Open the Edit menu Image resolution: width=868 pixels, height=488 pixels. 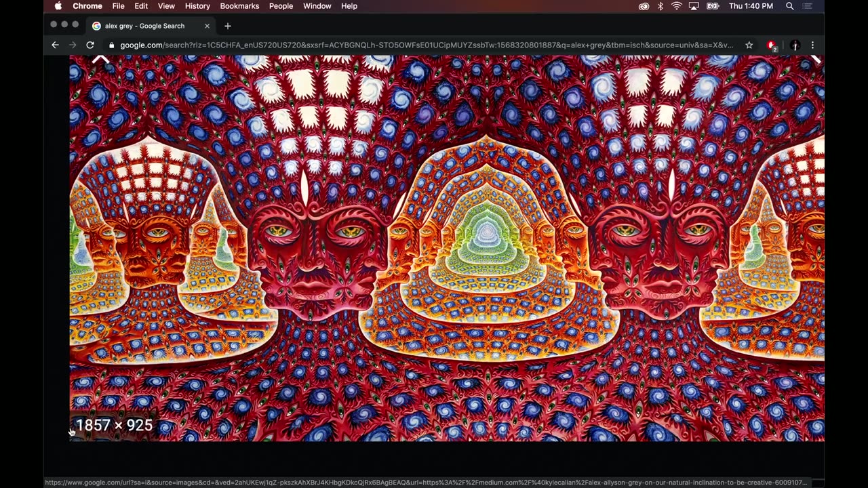pyautogui.click(x=141, y=6)
